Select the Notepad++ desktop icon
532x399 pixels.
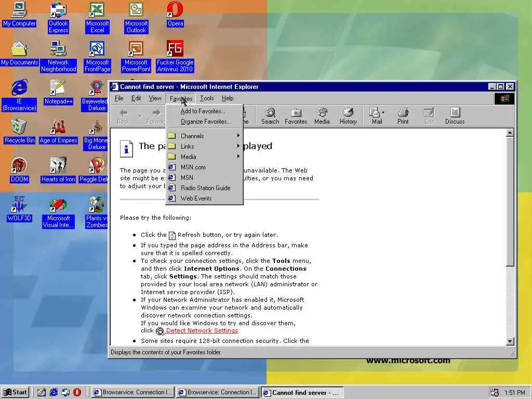coord(58,92)
